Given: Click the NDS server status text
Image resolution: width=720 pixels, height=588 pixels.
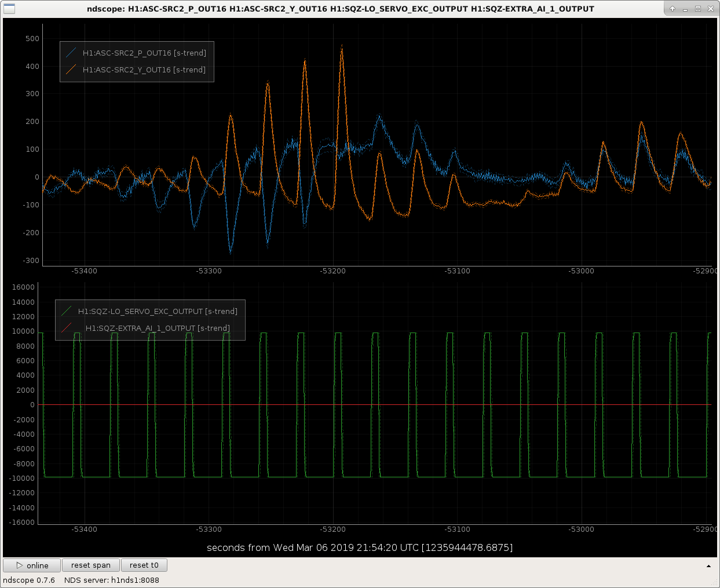Looking at the screenshot, I should click(112, 580).
